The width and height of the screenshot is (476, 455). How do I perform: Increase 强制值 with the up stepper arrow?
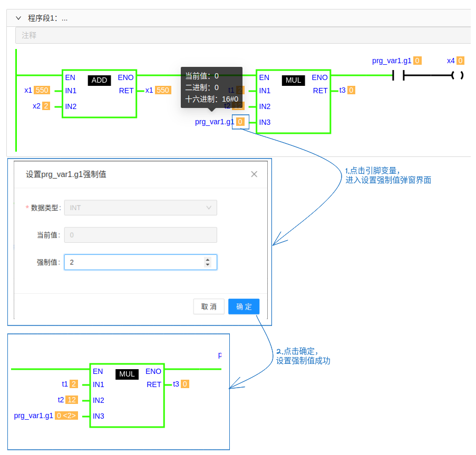point(208,260)
